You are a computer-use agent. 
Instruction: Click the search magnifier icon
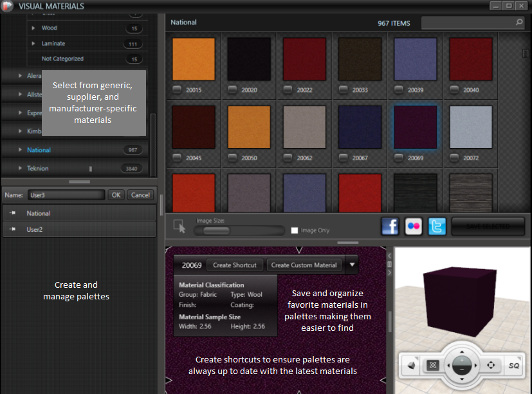(518, 23)
